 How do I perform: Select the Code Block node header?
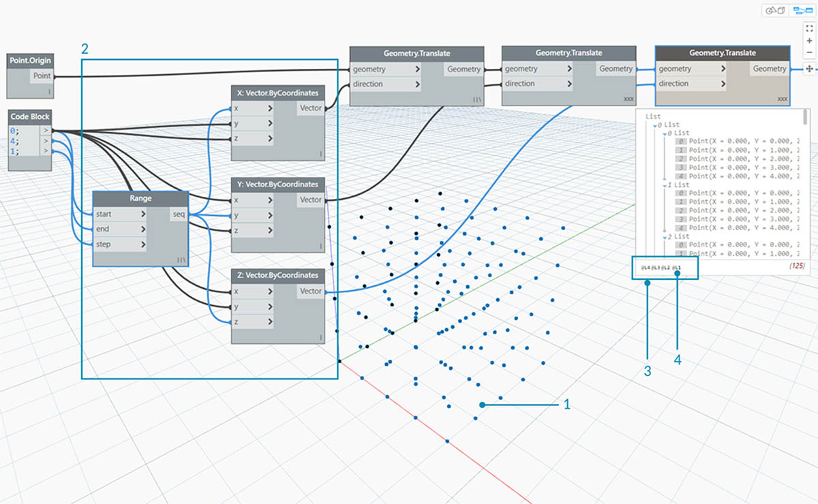point(31,116)
